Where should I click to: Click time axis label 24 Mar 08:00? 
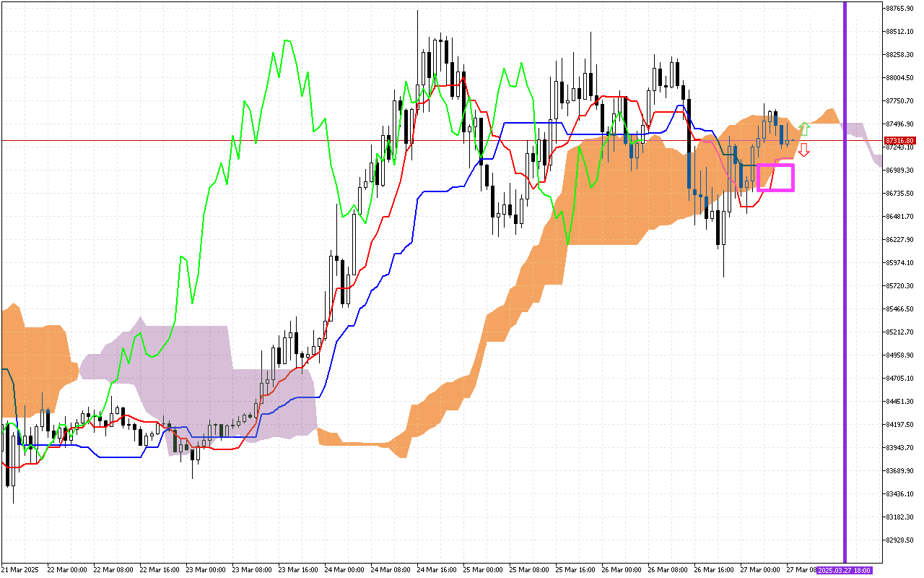391,570
